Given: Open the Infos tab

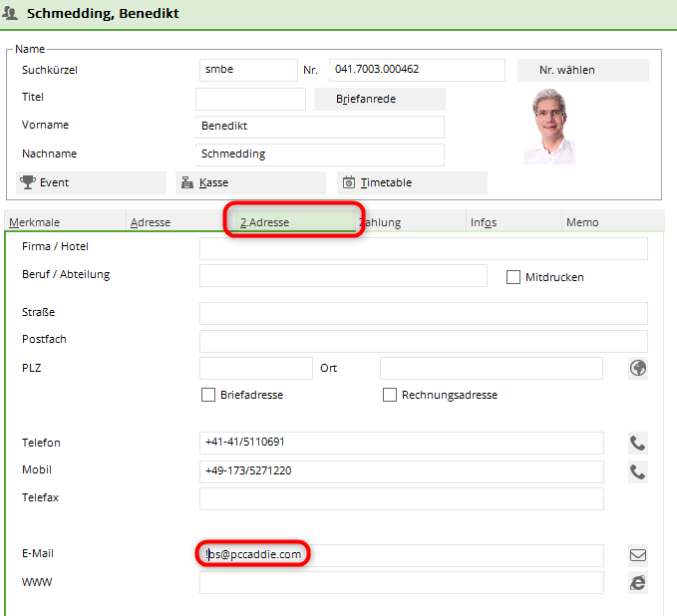Looking at the screenshot, I should pos(513,221).
